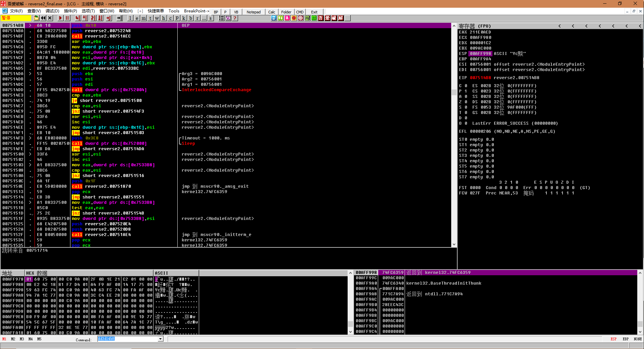
Task: Select ESP stack addressing mode in status bar
Action: point(613,339)
